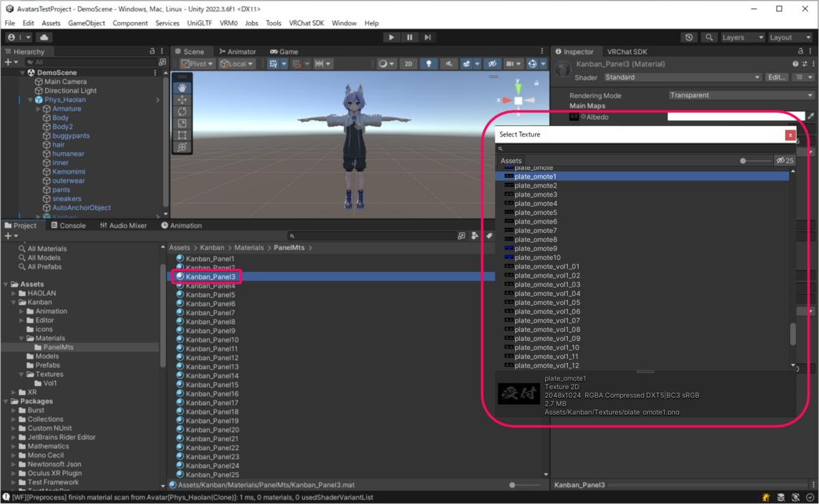
Task: Click the Play button
Action: pos(391,38)
